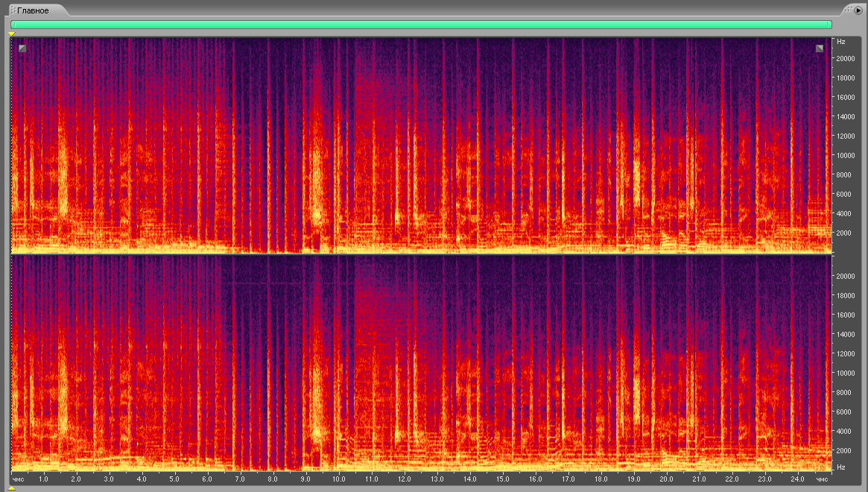868x492 pixels.
Task: Click the 12.0 mark on the time ruler
Action: (404, 479)
